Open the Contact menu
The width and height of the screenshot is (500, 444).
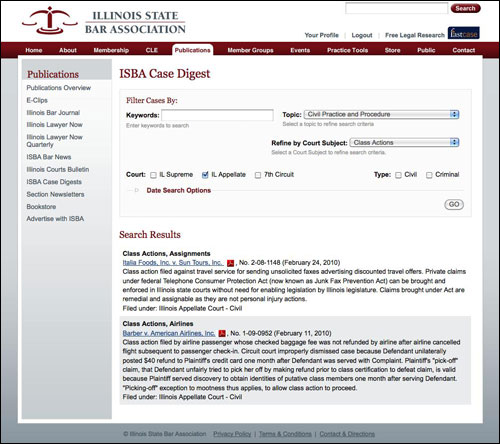tap(463, 50)
